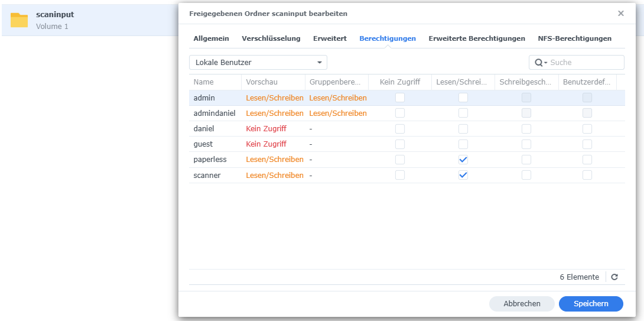Sort by the Name column header
Screen dimensions: 644x321
[204, 82]
